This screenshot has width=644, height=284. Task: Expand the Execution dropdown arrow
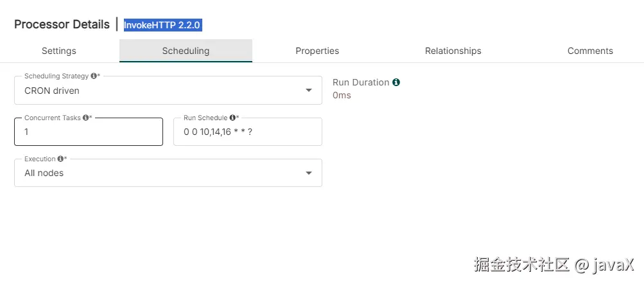(309, 173)
